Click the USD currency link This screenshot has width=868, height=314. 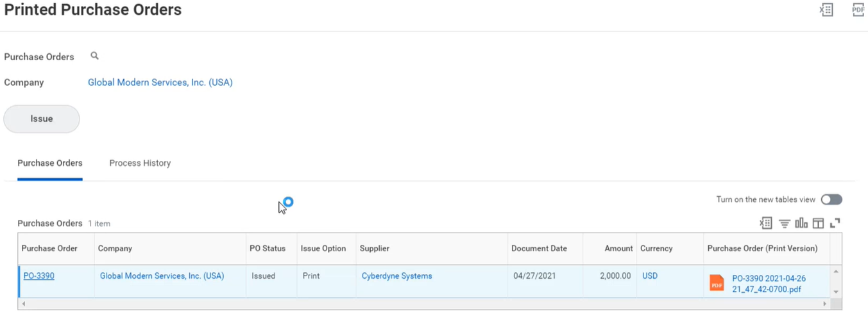[650, 276]
